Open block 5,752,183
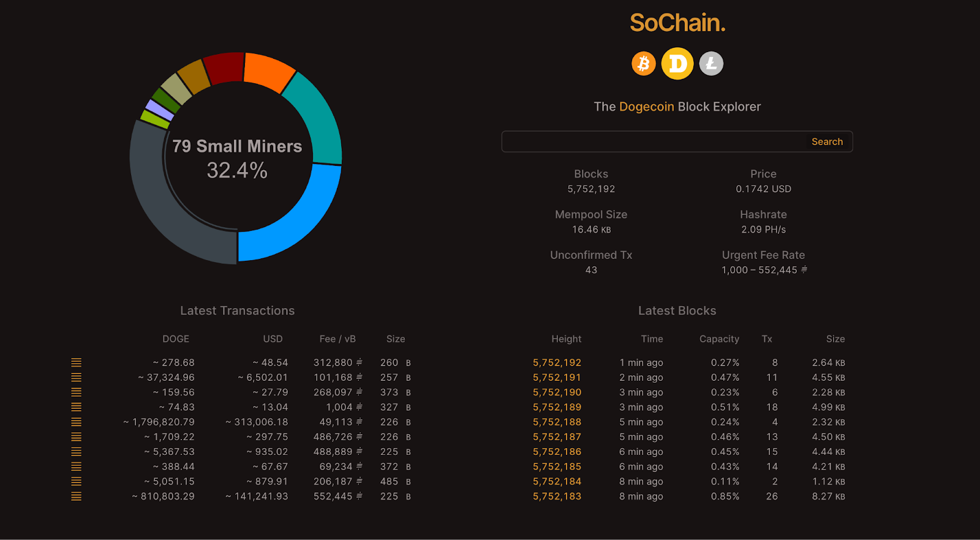This screenshot has height=540, width=980. click(557, 497)
